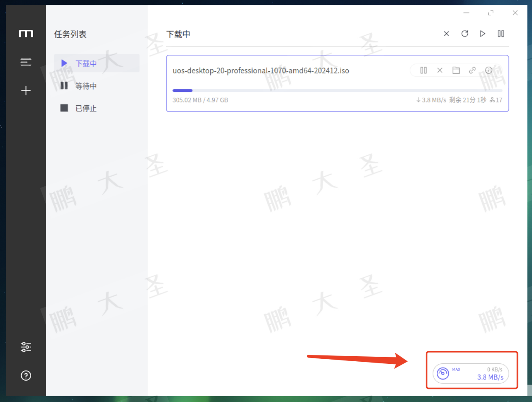Click the peer count indicator showing 17
This screenshot has width=532, height=402.
[x=495, y=100]
